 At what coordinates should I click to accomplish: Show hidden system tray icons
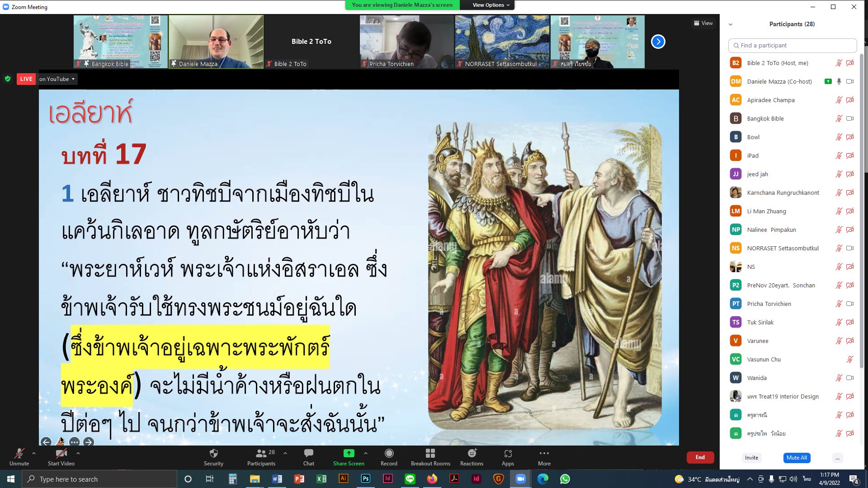click(750, 479)
